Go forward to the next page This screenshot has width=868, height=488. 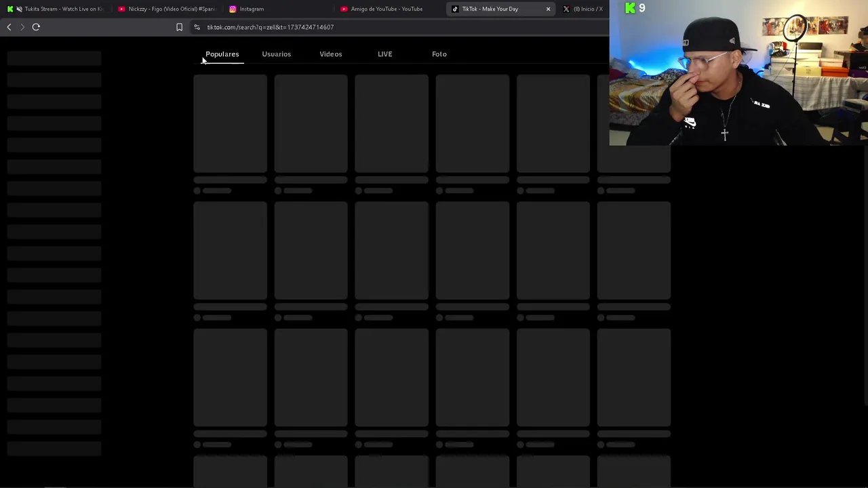(x=22, y=27)
